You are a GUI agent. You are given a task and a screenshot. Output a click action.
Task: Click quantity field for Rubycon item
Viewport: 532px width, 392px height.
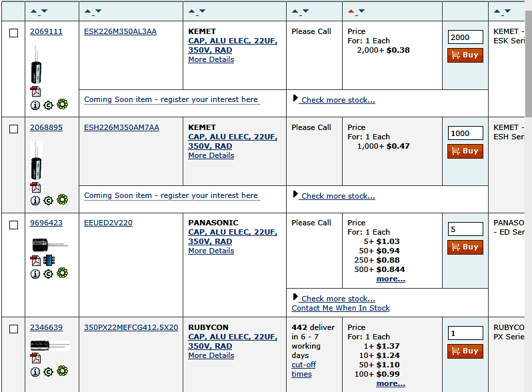coord(465,333)
